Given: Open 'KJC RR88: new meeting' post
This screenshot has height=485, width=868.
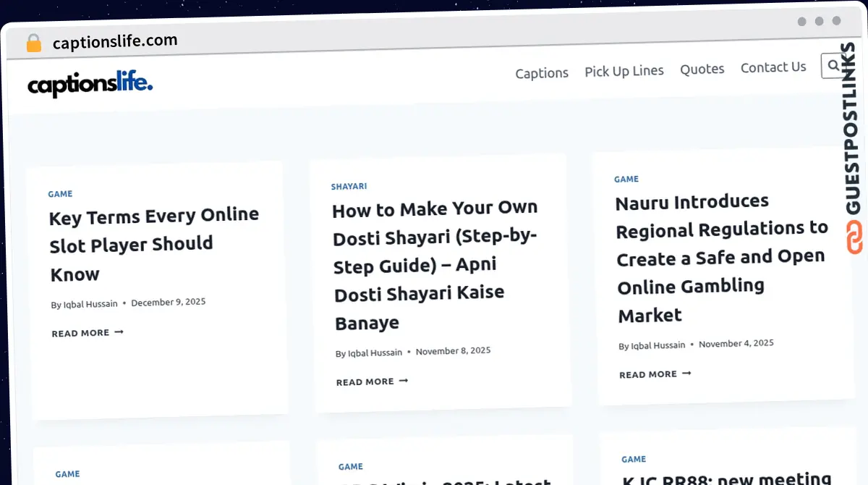Looking at the screenshot, I should coord(727,478).
